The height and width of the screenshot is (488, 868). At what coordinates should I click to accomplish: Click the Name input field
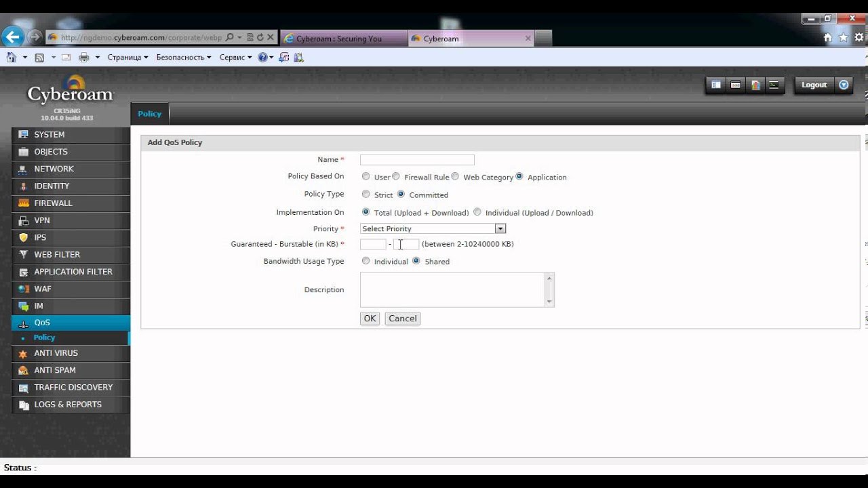click(x=417, y=160)
